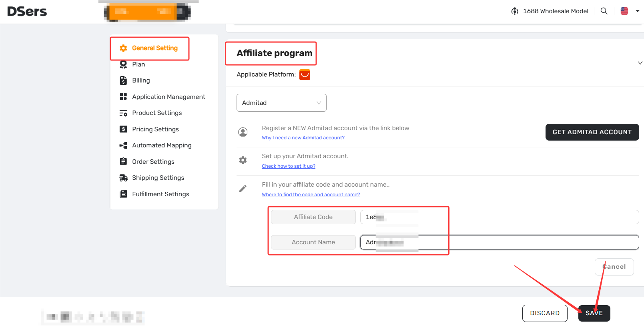This screenshot has width=644, height=328.
Task: Open Billing settings page
Action: click(x=141, y=80)
